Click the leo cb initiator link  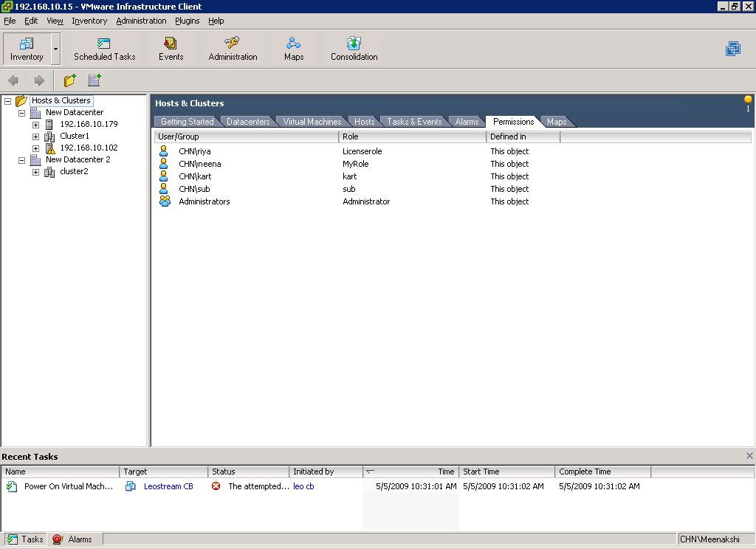tap(303, 486)
